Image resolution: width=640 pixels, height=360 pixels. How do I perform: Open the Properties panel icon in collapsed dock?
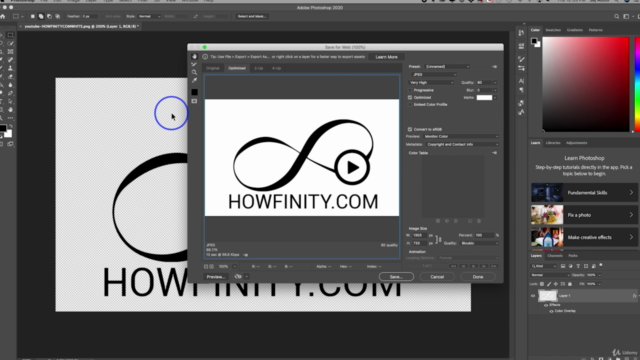click(521, 47)
